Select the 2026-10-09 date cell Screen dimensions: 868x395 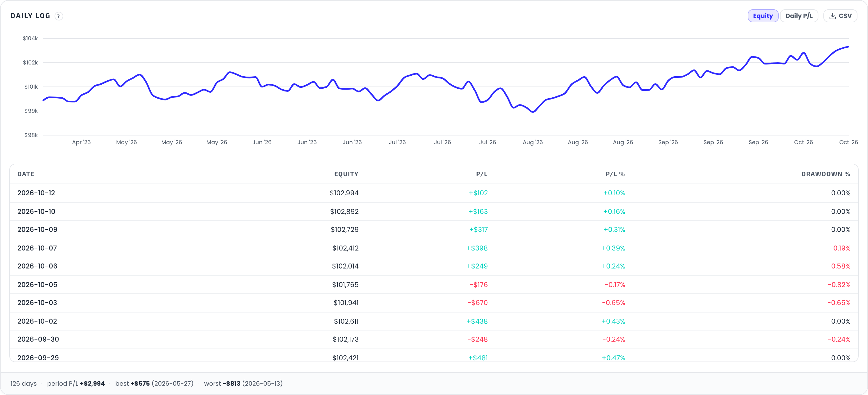coord(38,229)
